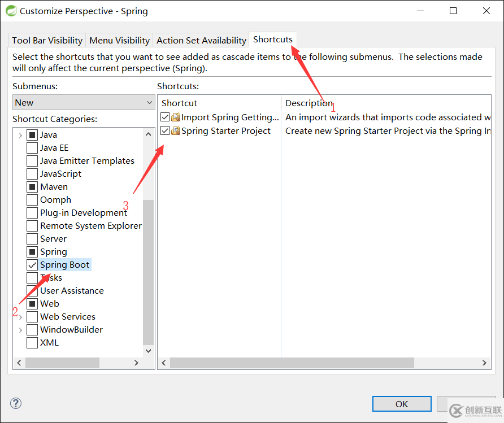Image resolution: width=504 pixels, height=423 pixels.
Task: Click 'Create new Spring Starter Project' description
Action: 388,130
